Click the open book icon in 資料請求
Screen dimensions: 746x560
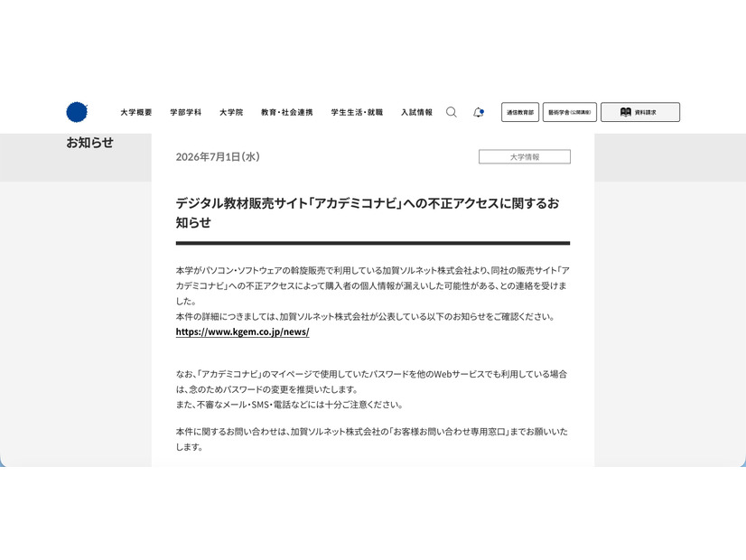(626, 112)
